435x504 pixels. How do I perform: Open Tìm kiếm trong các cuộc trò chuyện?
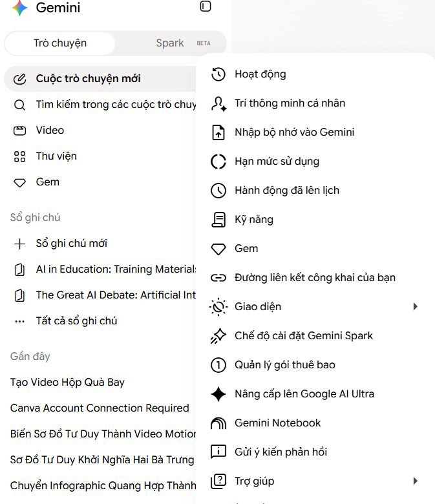coord(100,105)
